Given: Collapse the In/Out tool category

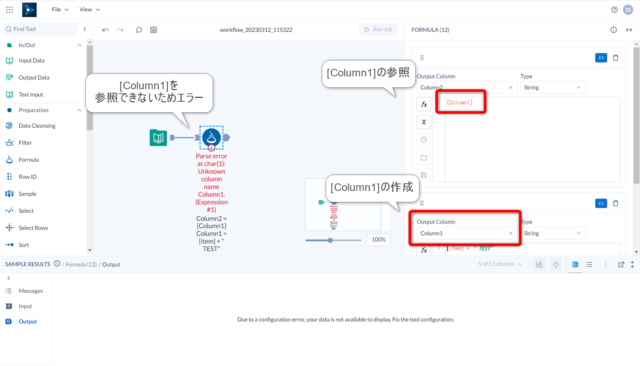Looking at the screenshot, I should tap(79, 45).
